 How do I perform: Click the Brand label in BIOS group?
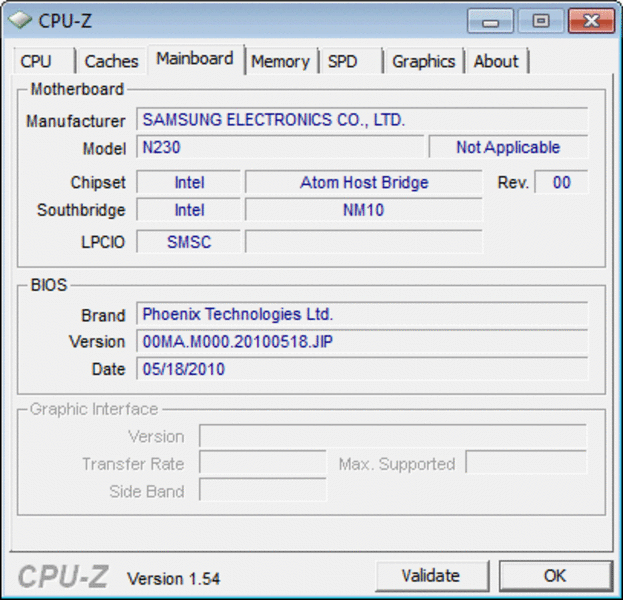(103, 315)
